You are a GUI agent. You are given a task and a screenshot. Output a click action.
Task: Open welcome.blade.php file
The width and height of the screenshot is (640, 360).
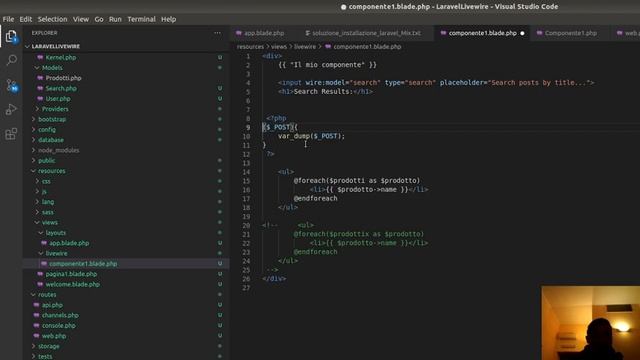point(72,284)
